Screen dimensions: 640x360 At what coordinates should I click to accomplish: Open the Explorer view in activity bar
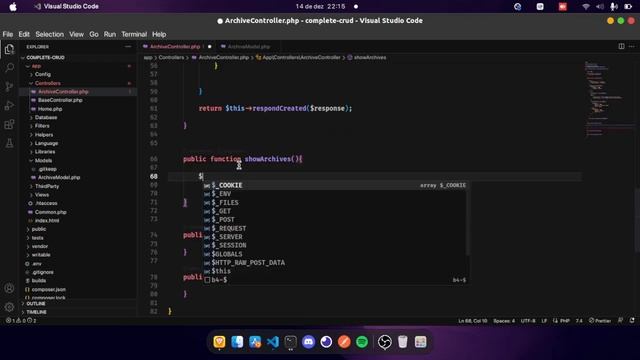pyautogui.click(x=9, y=49)
